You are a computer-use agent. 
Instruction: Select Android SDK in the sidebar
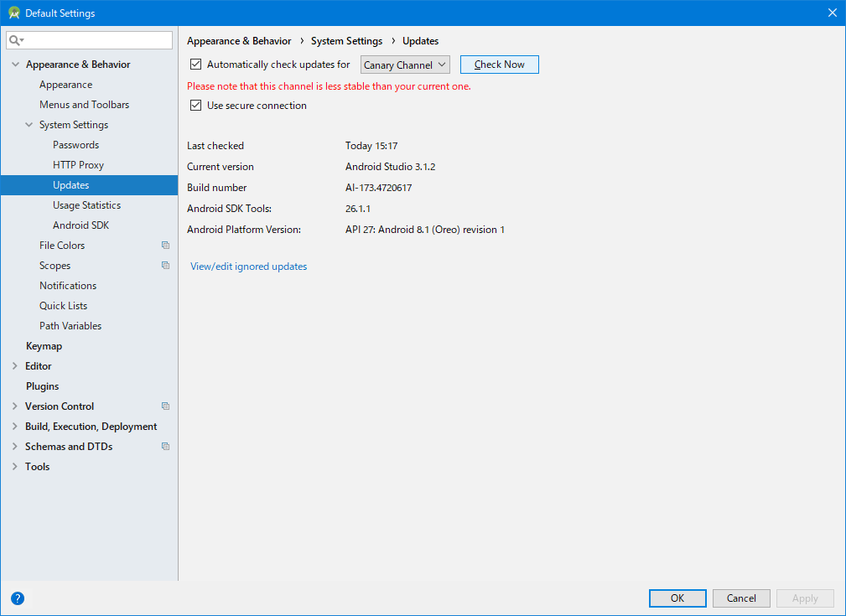tap(80, 225)
